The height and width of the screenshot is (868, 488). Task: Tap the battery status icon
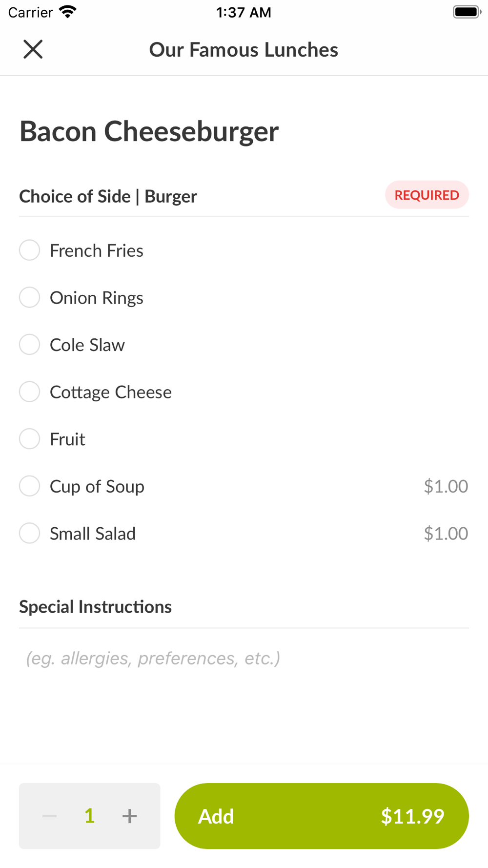(467, 12)
